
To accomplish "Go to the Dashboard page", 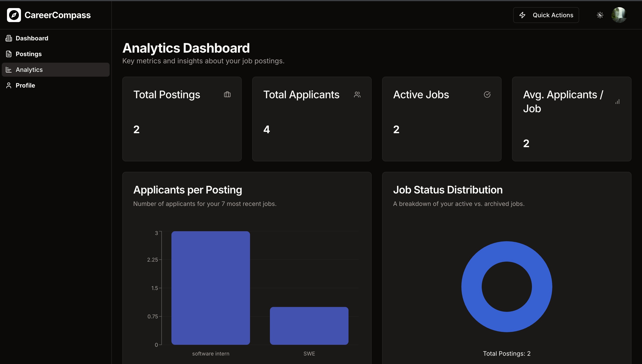I will point(32,38).
